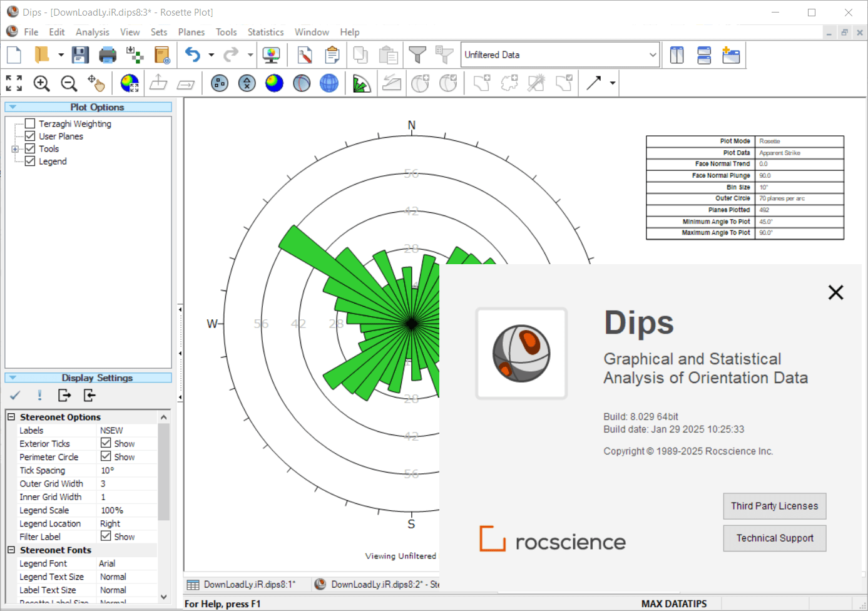Click the Pan hand tool icon
Screen dimensions: 868x611
(96, 83)
